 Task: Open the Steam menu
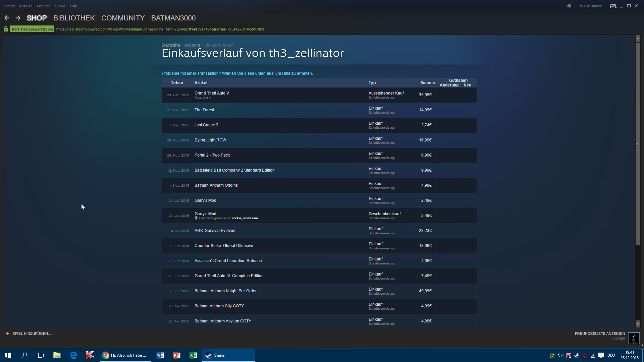click(9, 6)
